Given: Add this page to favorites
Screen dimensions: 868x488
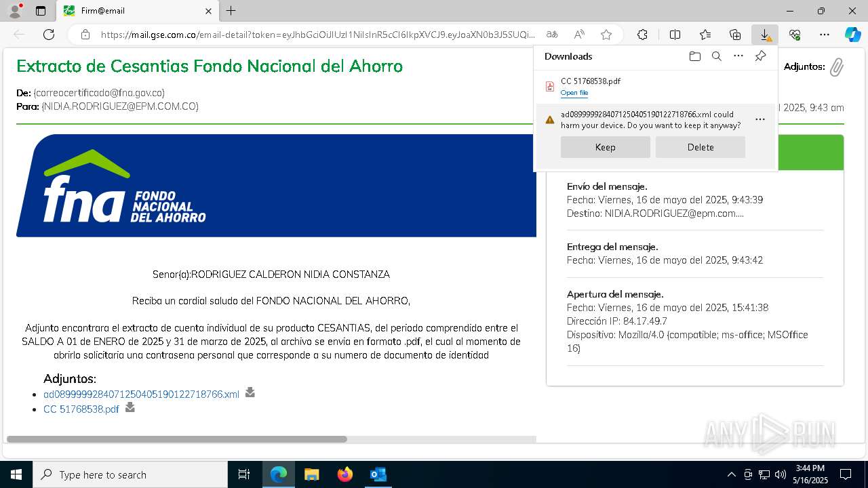Looking at the screenshot, I should [606, 35].
